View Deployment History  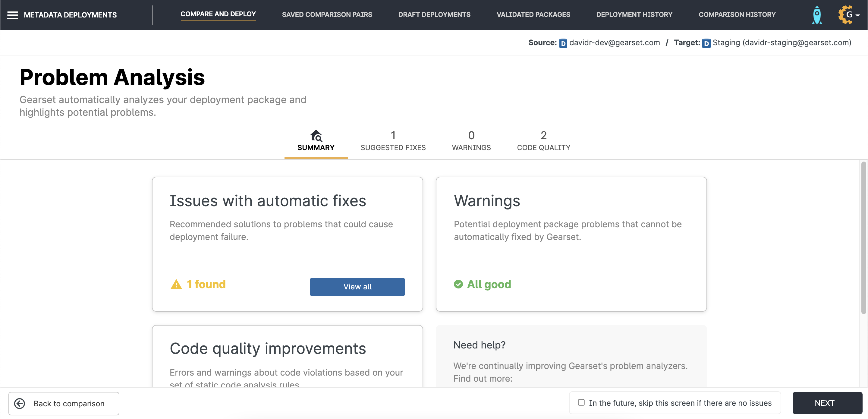634,14
